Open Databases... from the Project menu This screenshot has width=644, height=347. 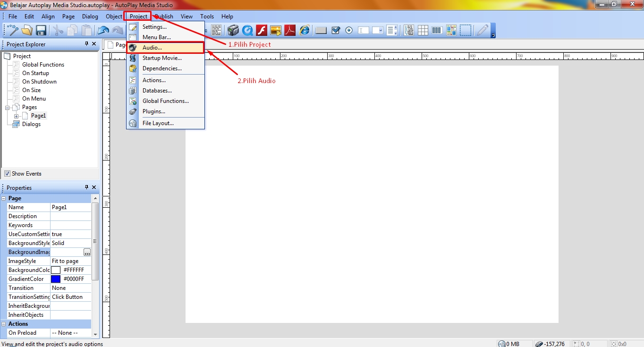pyautogui.click(x=165, y=91)
